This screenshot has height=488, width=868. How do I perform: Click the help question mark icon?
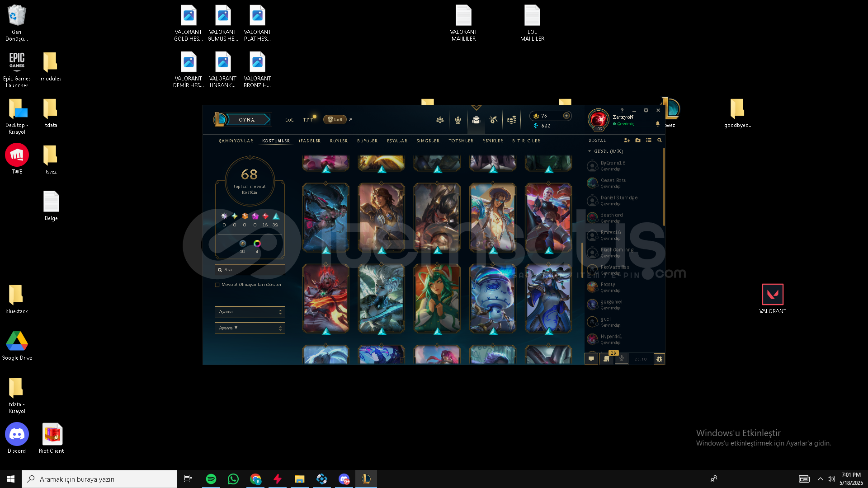point(622,110)
